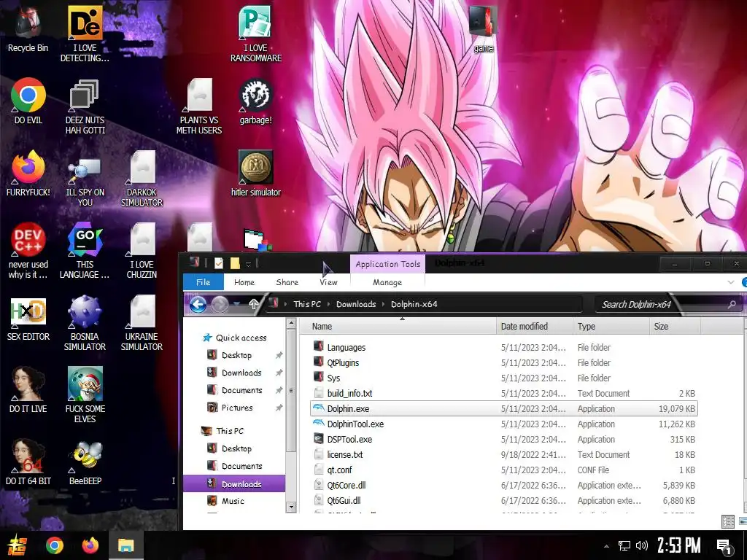747x560 pixels.
Task: Sort files by the Size column
Action: (675, 326)
